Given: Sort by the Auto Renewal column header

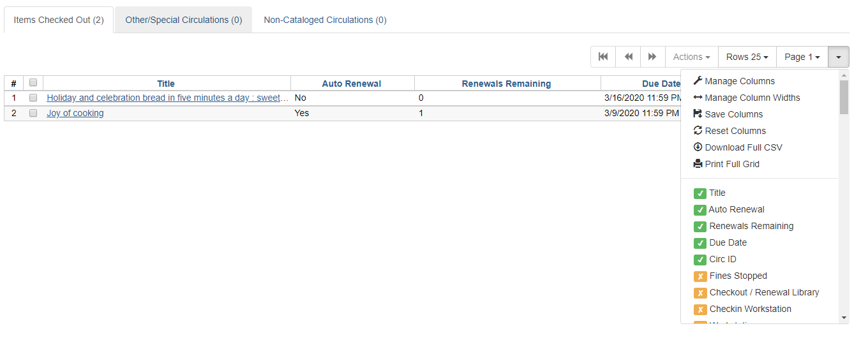Looking at the screenshot, I should [x=352, y=84].
